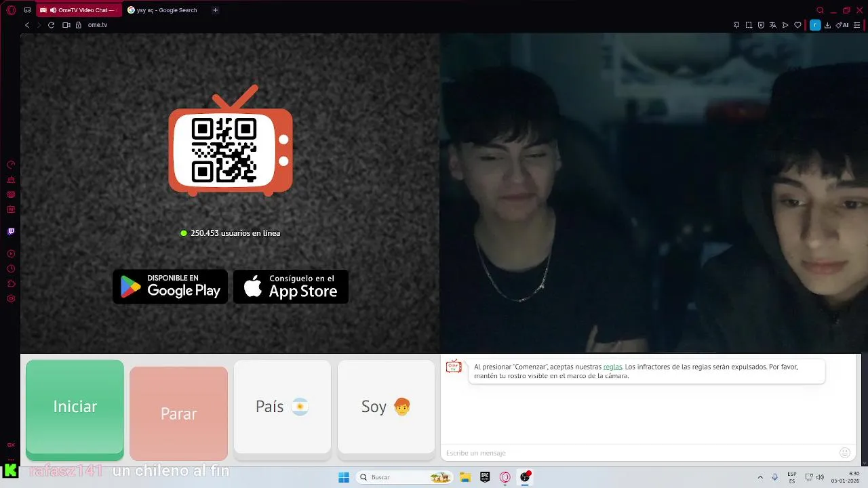Open the Google Play download badge
This screenshot has width=868, height=488.
(x=170, y=287)
